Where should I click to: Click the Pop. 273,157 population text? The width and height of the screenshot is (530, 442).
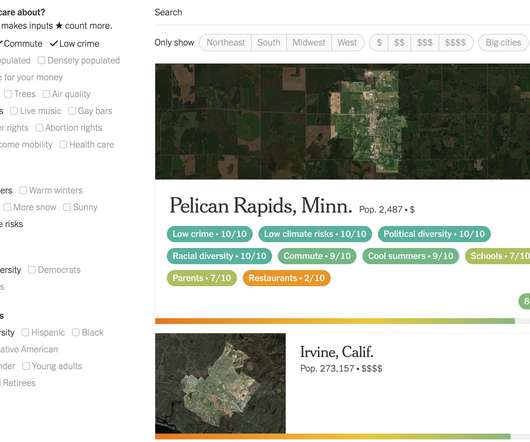point(327,368)
